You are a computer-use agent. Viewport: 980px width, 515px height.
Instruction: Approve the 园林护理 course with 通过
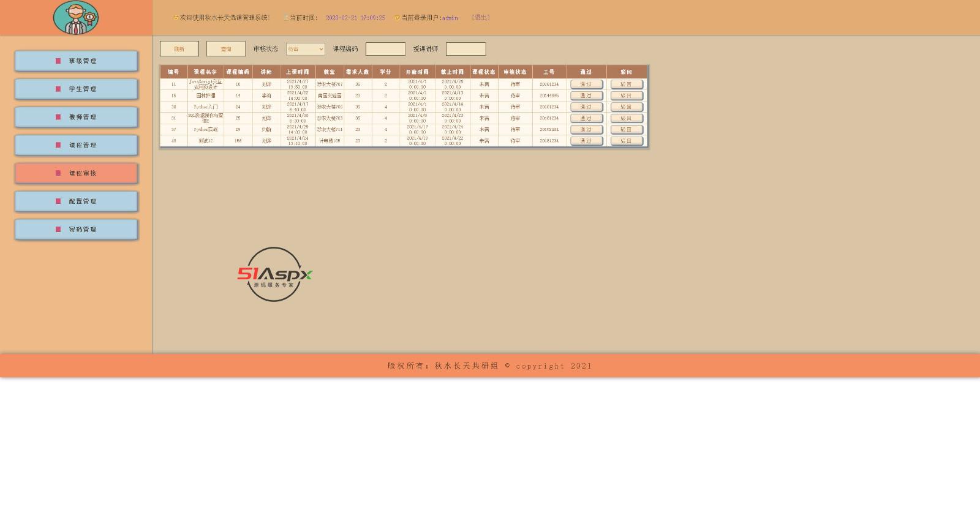coord(586,96)
